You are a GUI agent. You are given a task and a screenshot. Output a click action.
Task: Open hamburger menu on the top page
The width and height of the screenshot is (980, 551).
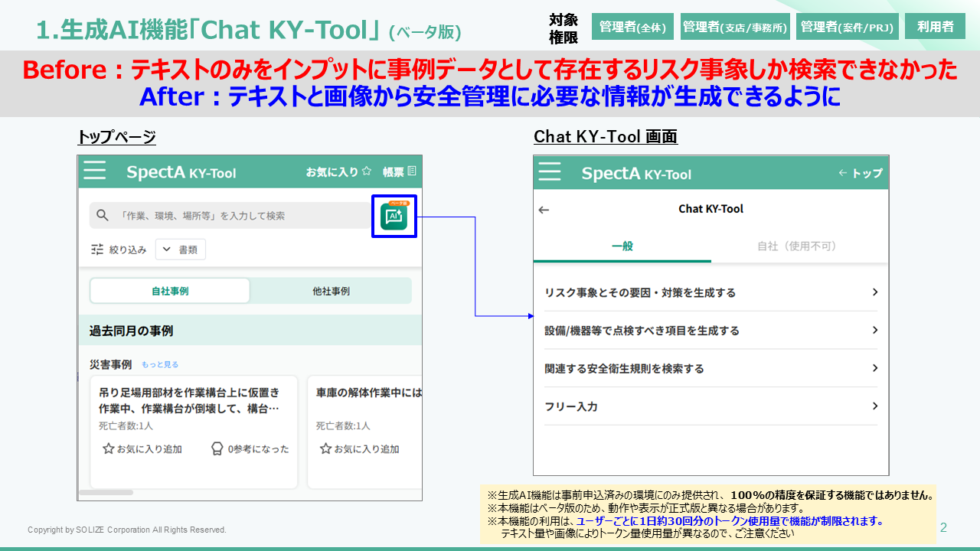[x=95, y=170]
